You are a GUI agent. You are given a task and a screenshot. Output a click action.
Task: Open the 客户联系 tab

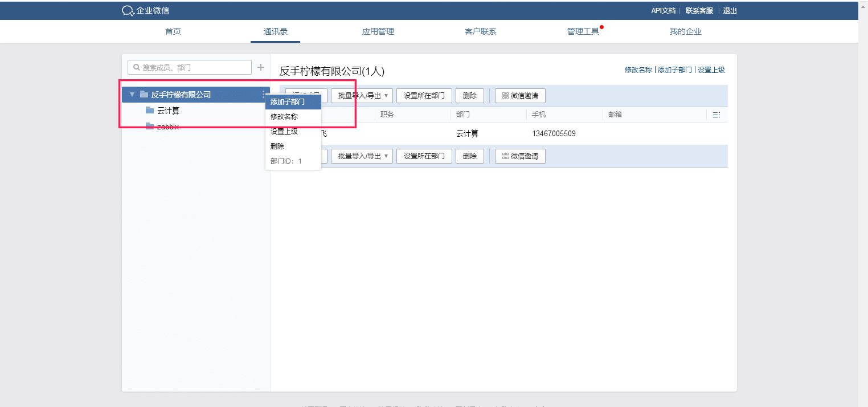pos(481,31)
